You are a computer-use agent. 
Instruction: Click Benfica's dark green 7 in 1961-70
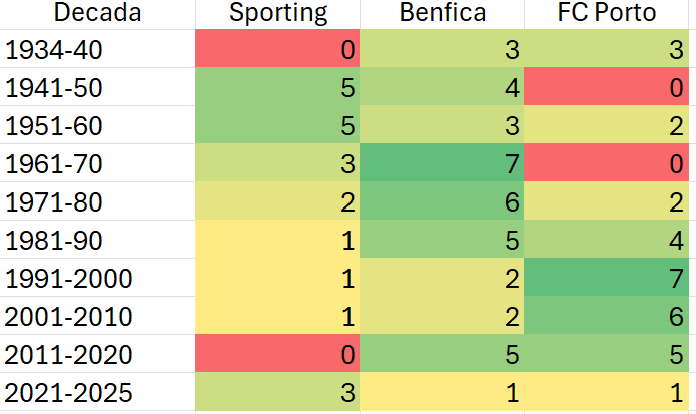tap(443, 161)
